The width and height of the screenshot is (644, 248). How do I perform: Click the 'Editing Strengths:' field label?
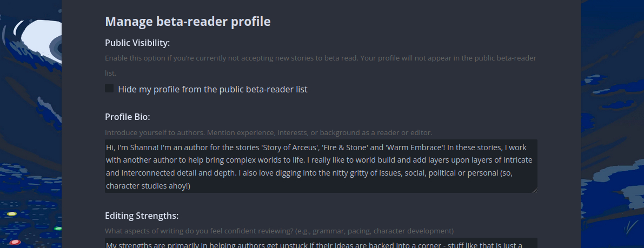[x=142, y=216]
